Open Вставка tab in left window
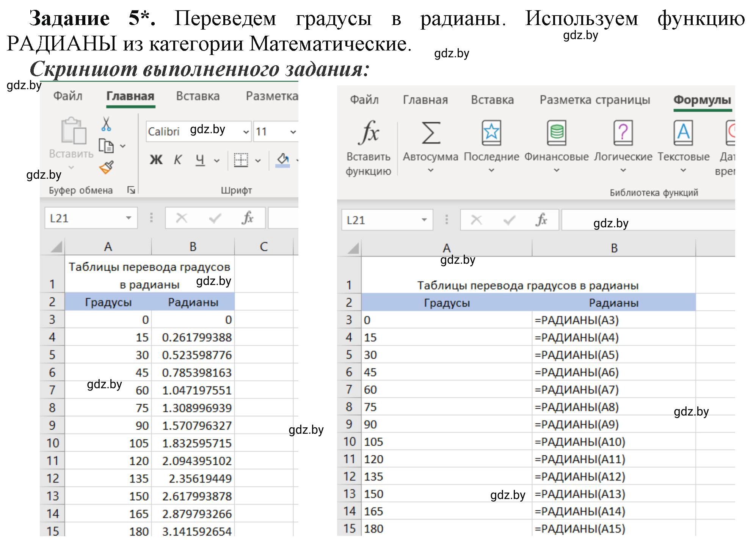756x540 pixels. 198,96
